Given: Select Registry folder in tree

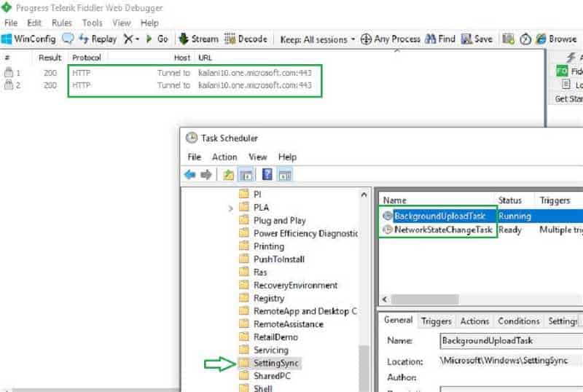Looking at the screenshot, I should pyautogui.click(x=262, y=298).
